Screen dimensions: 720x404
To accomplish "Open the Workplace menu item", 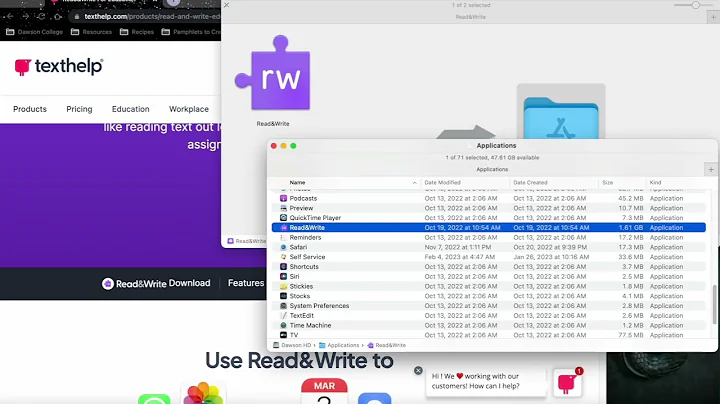I will pos(189,109).
